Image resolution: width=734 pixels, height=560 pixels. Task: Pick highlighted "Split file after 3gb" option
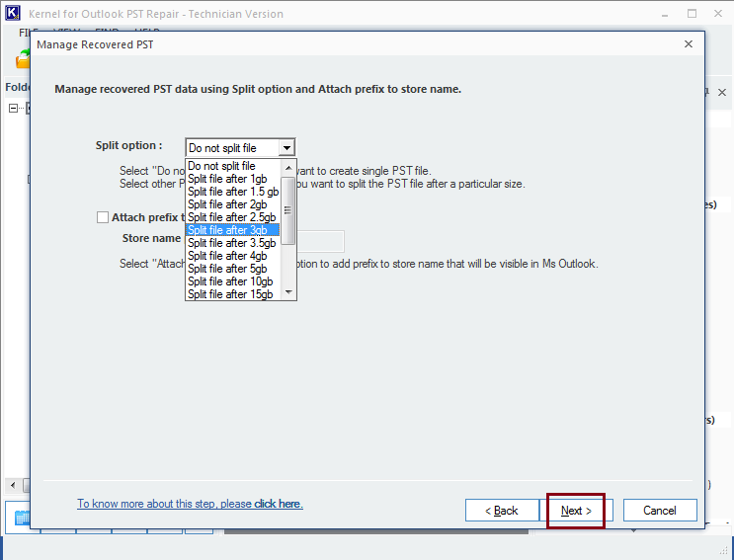[x=233, y=230]
